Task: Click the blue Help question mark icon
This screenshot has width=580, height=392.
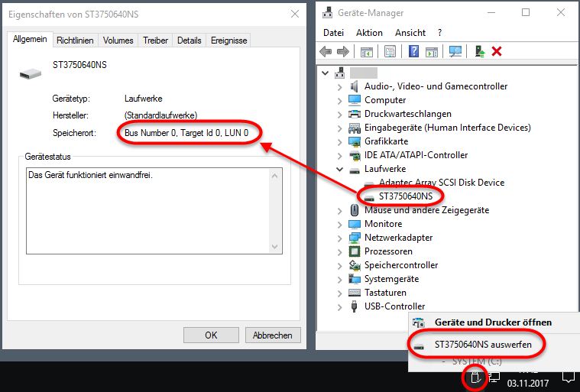Action: (413, 51)
